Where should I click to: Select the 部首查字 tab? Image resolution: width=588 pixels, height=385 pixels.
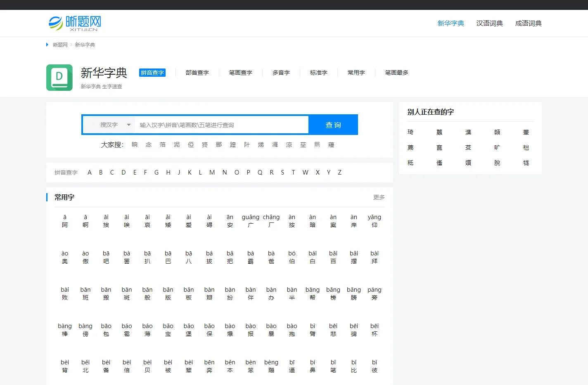pyautogui.click(x=197, y=73)
